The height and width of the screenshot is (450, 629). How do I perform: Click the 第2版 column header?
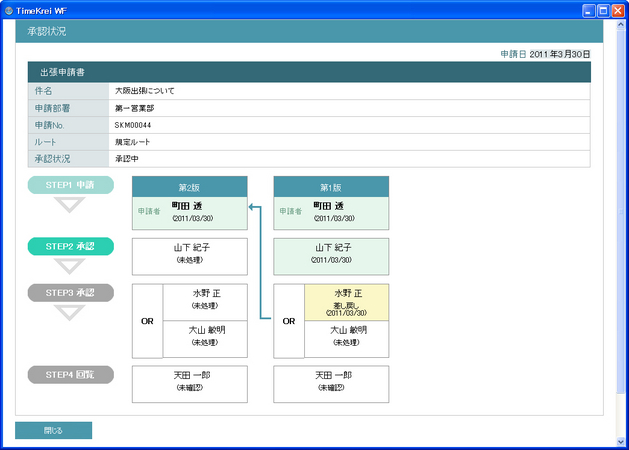[189, 186]
